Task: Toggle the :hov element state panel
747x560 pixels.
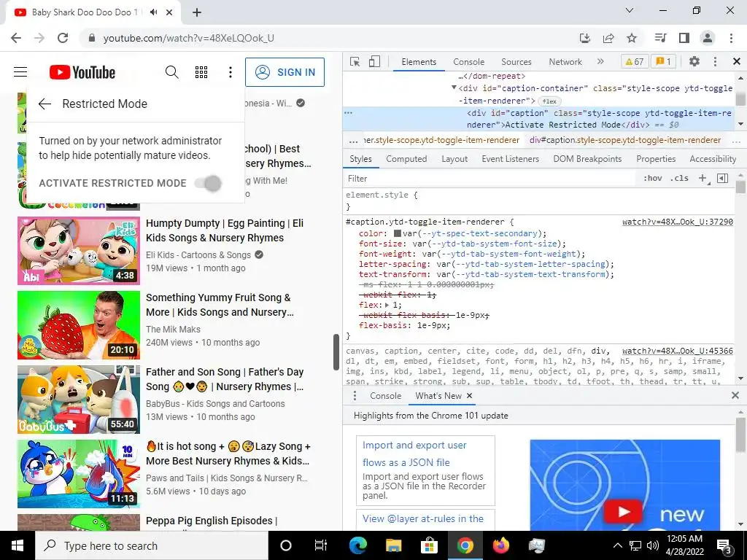Action: 653,178
